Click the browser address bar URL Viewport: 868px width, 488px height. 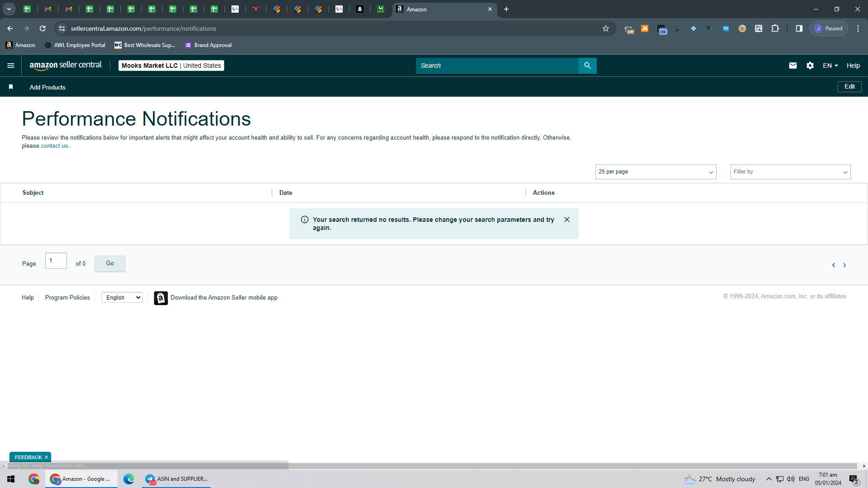click(143, 28)
